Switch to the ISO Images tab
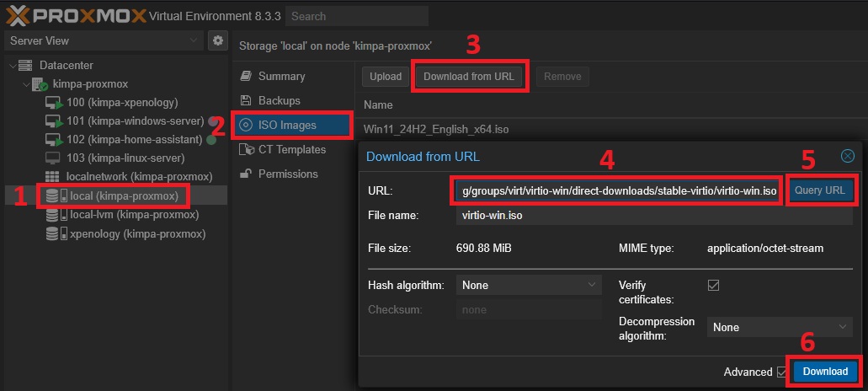Screen dimensions: 868x391 pyautogui.click(x=287, y=125)
